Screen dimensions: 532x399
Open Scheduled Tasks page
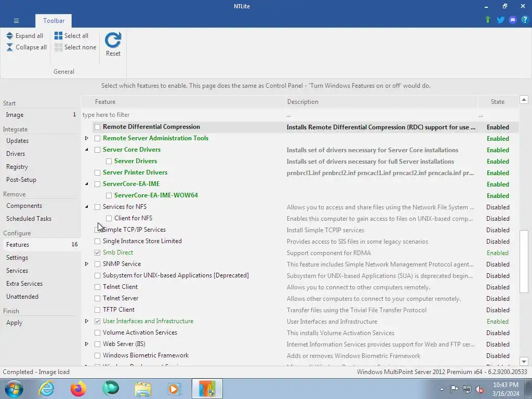(41, 219)
